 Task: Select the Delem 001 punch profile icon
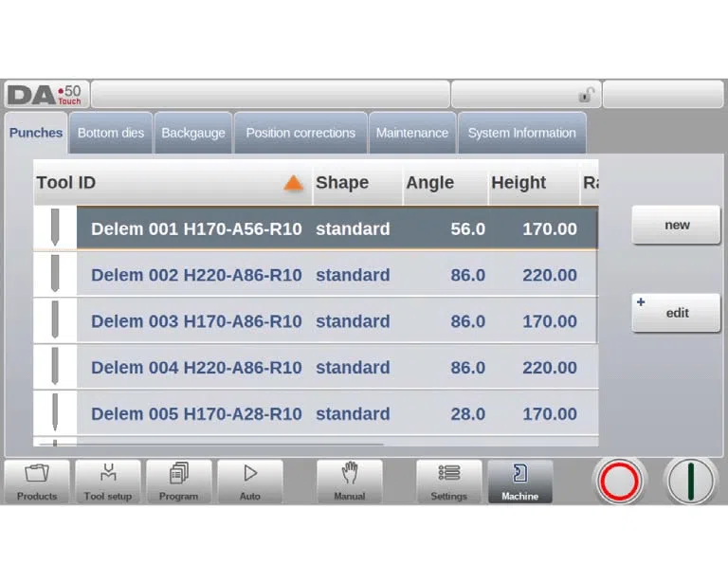point(55,228)
